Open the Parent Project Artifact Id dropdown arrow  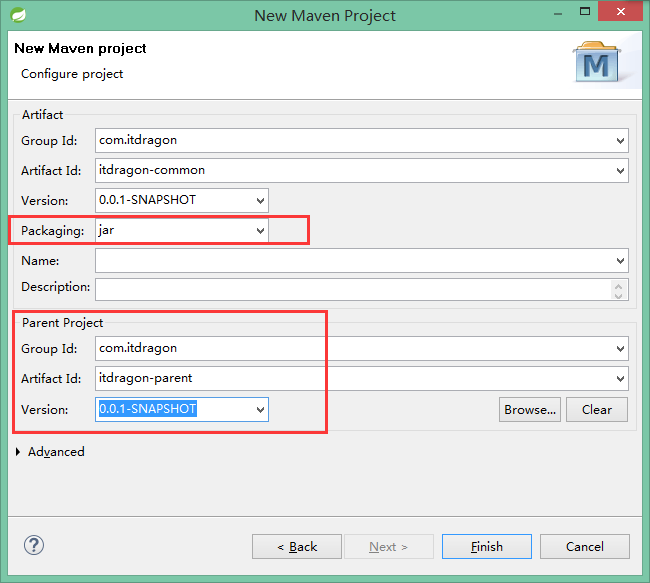pyautogui.click(x=620, y=378)
